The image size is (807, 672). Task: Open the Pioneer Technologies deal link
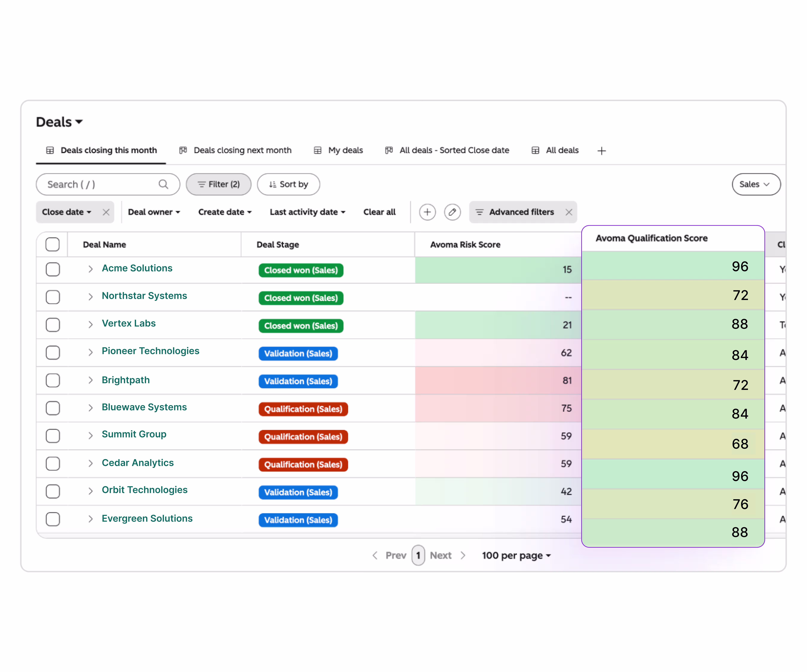150,351
